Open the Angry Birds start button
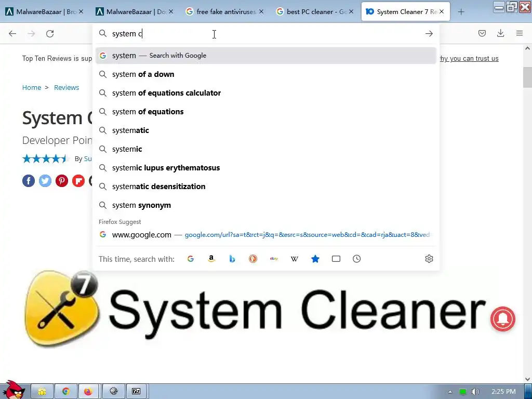This screenshot has width=532, height=399. [x=14, y=390]
